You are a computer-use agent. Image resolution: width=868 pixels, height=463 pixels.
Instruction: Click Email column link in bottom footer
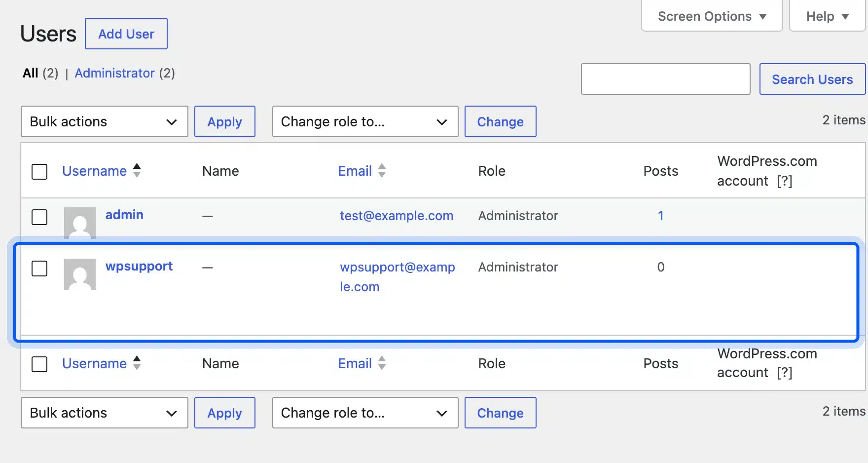click(355, 363)
